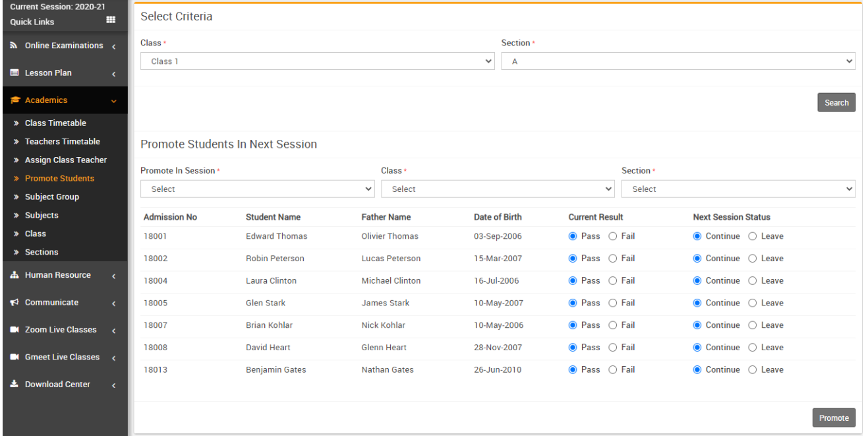Screen dimensions: 868x436
Task: Click the Download Center download icon
Action: click(x=14, y=385)
